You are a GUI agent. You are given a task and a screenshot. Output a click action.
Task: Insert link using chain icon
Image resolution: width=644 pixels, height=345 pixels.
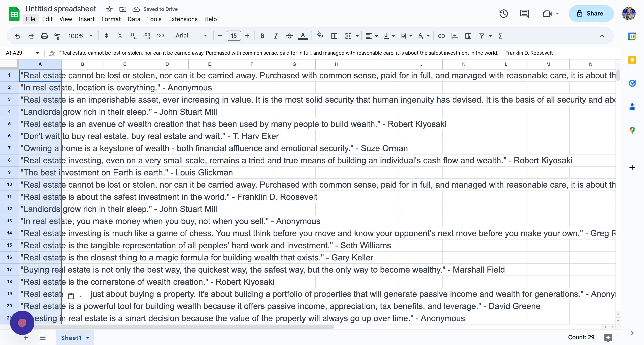(441, 36)
